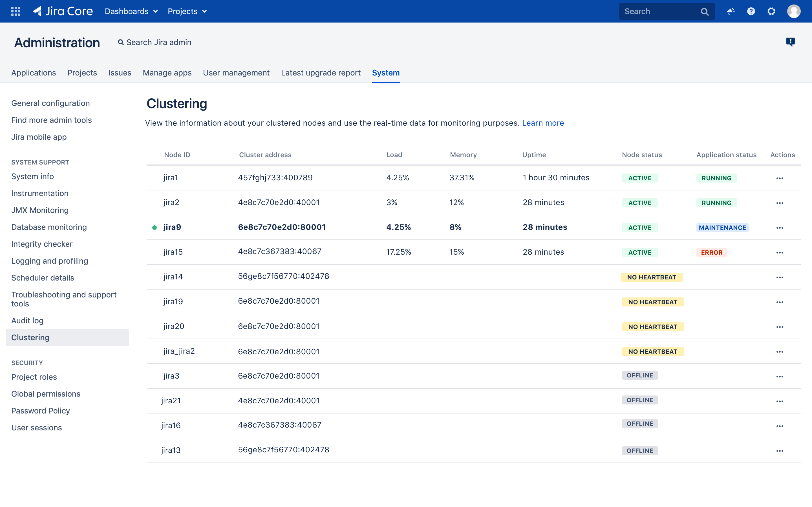Open actions menu for jira1 node
This screenshot has width=812, height=507.
pyautogui.click(x=780, y=178)
